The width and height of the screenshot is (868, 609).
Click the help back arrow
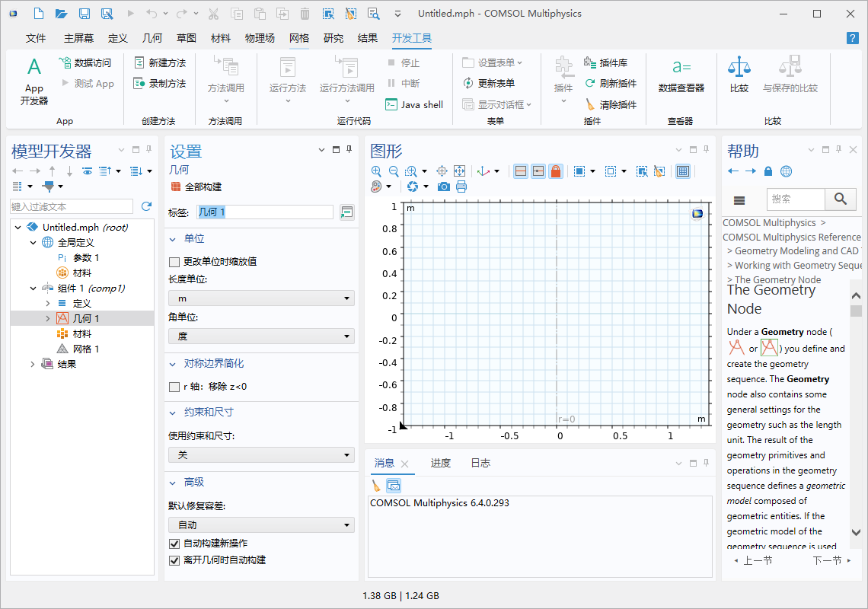coord(733,171)
